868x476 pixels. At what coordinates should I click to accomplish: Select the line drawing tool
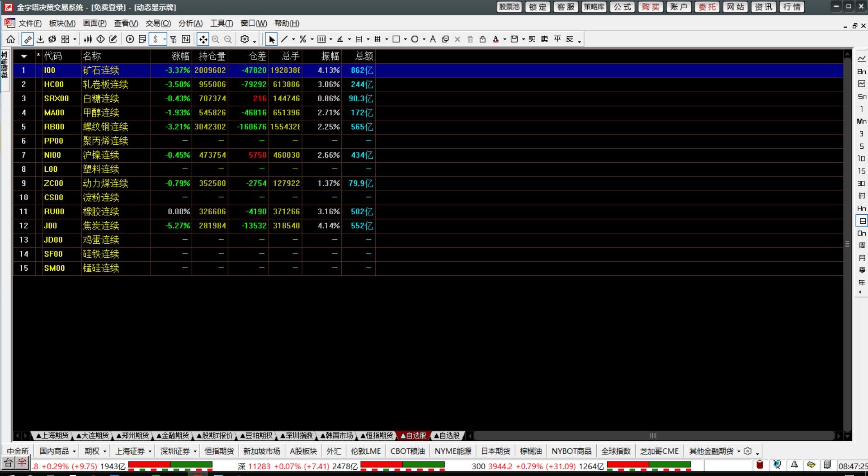284,39
